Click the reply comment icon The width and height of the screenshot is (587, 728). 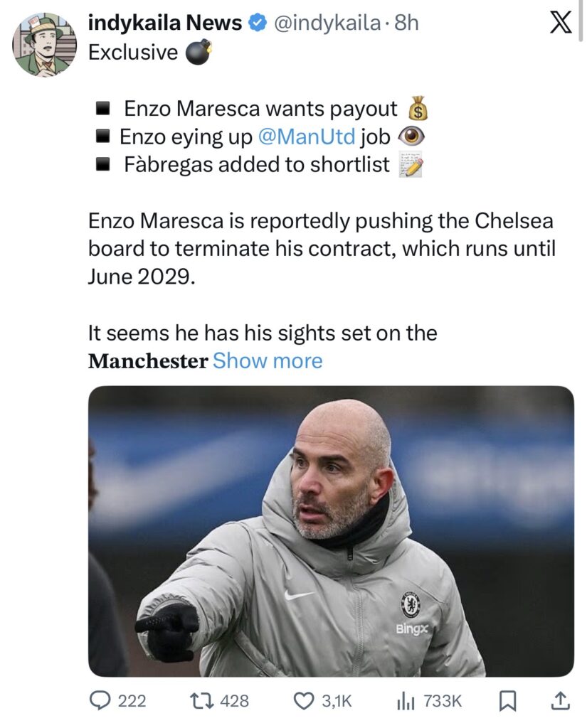point(100,701)
